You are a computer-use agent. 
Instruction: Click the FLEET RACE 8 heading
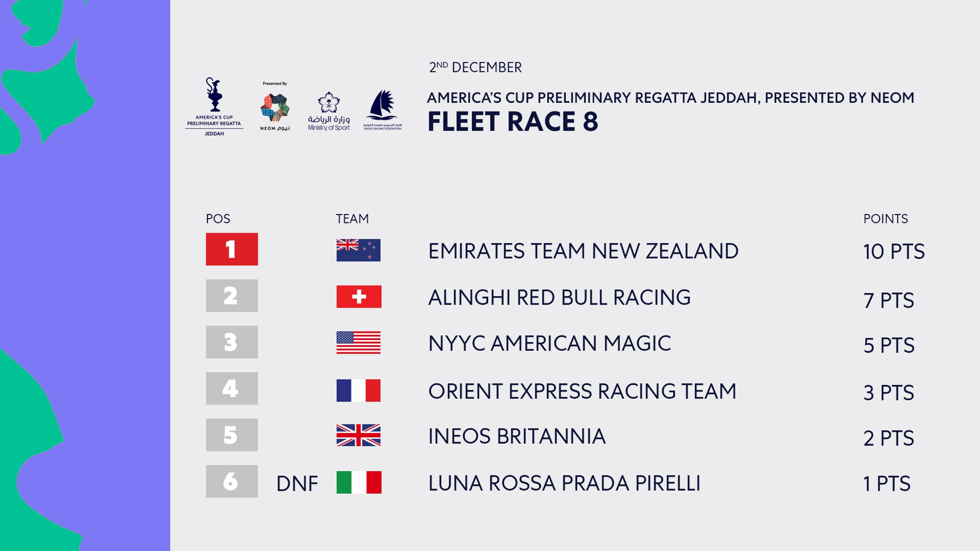coord(513,122)
